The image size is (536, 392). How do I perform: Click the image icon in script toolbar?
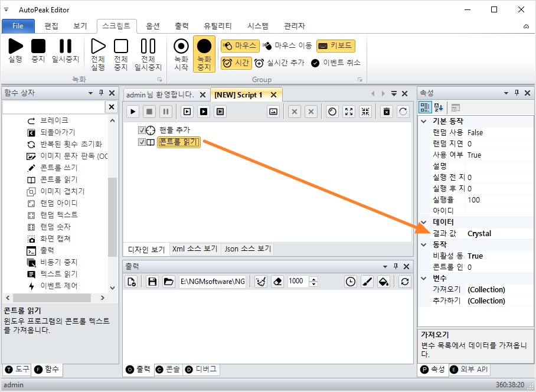[x=273, y=112]
